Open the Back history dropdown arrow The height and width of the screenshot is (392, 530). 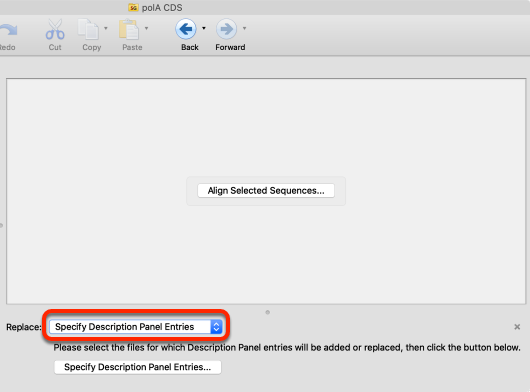(x=204, y=28)
